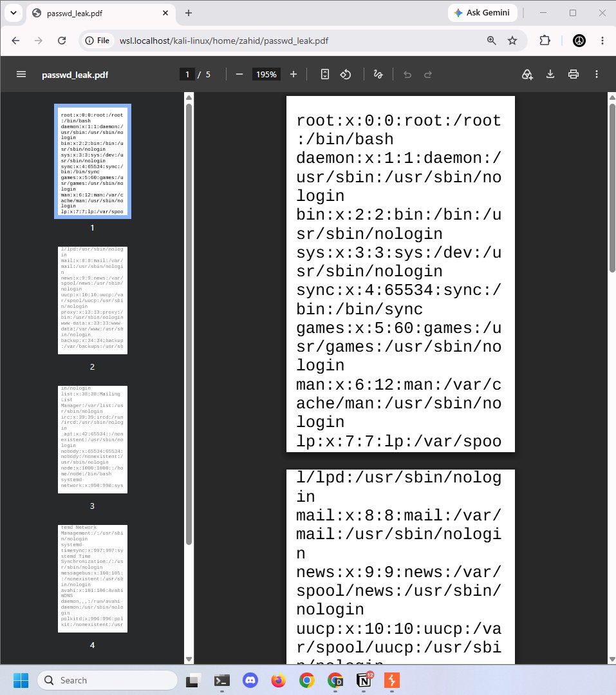Click the document scrollbar down arrow

[612, 659]
